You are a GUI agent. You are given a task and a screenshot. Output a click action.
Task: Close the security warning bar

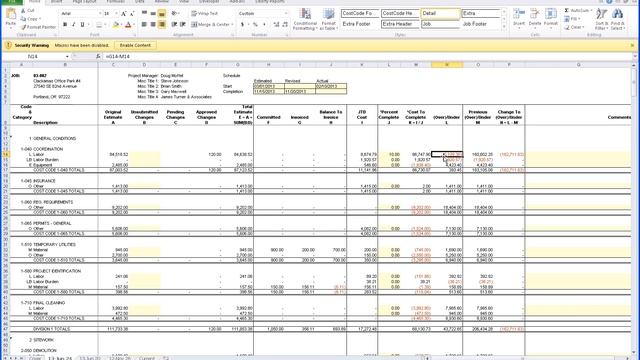coord(632,45)
